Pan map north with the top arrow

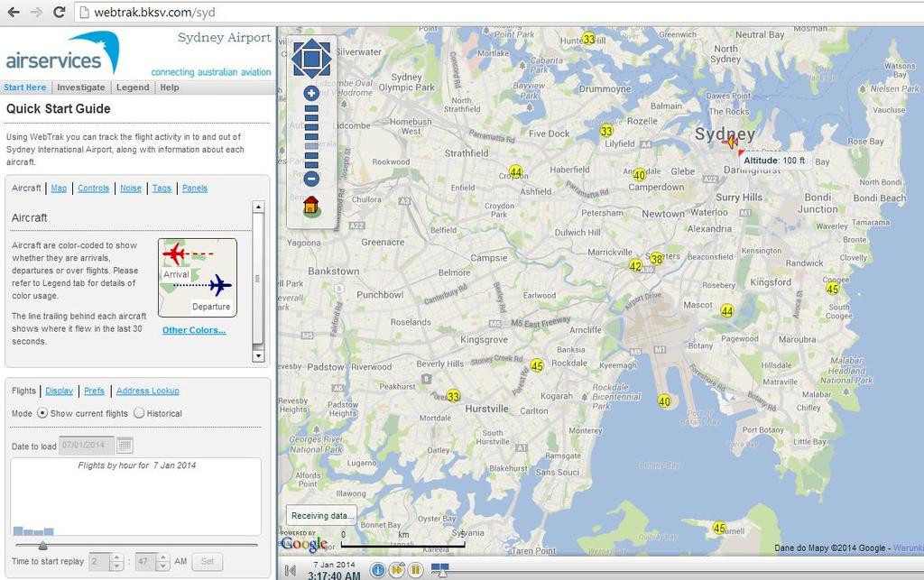311,42
